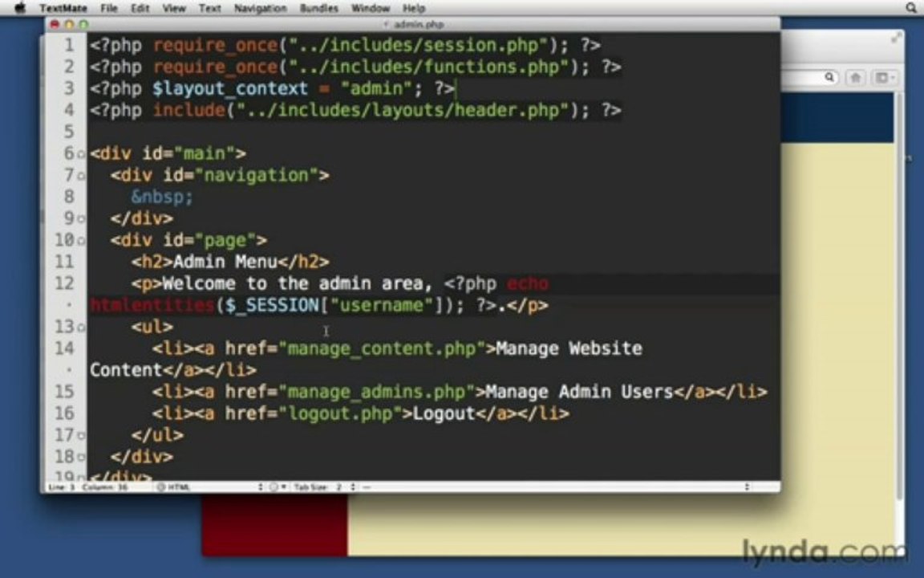Click the htmlentities function name
This screenshot has height=578, width=924.
click(152, 306)
